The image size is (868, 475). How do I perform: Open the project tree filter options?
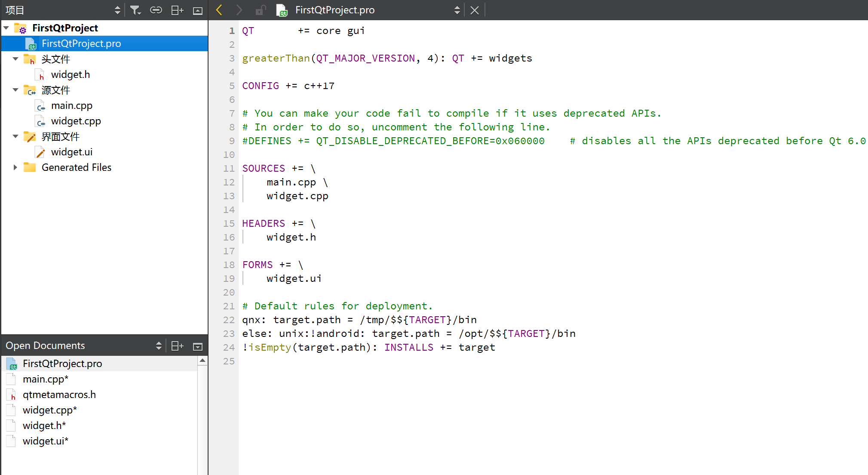[x=135, y=10]
